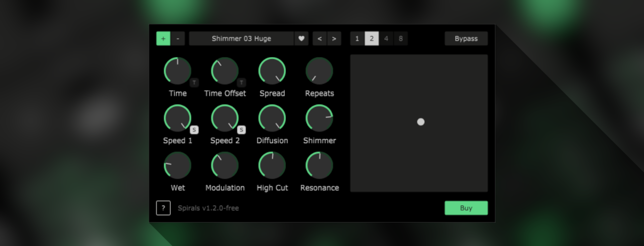
Task: Select voice count 1
Action: [x=357, y=38]
